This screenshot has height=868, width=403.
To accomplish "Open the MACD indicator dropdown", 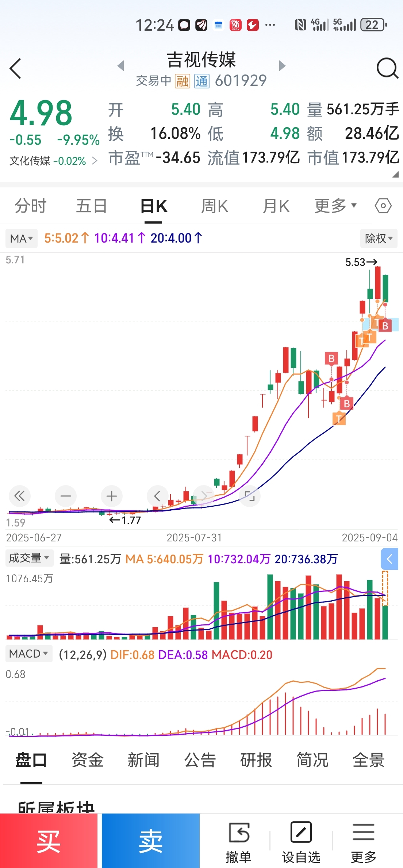I will pyautogui.click(x=29, y=654).
